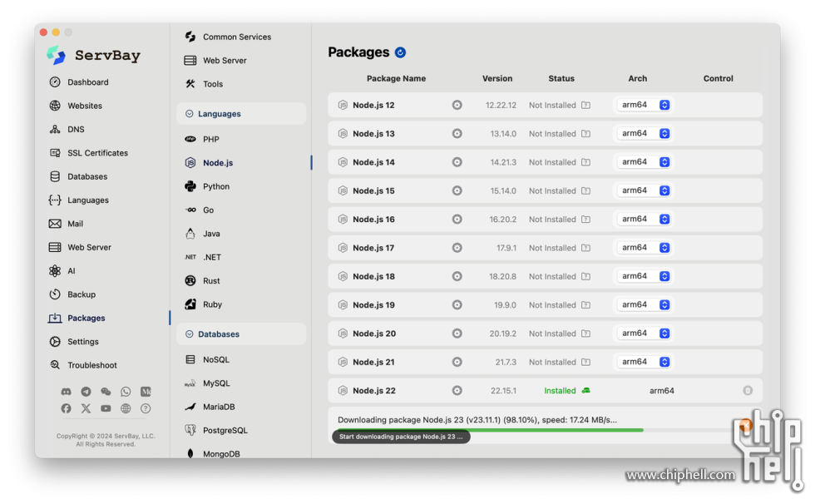
Task: Click the gear icon on Node.js 20 row
Action: tap(457, 334)
